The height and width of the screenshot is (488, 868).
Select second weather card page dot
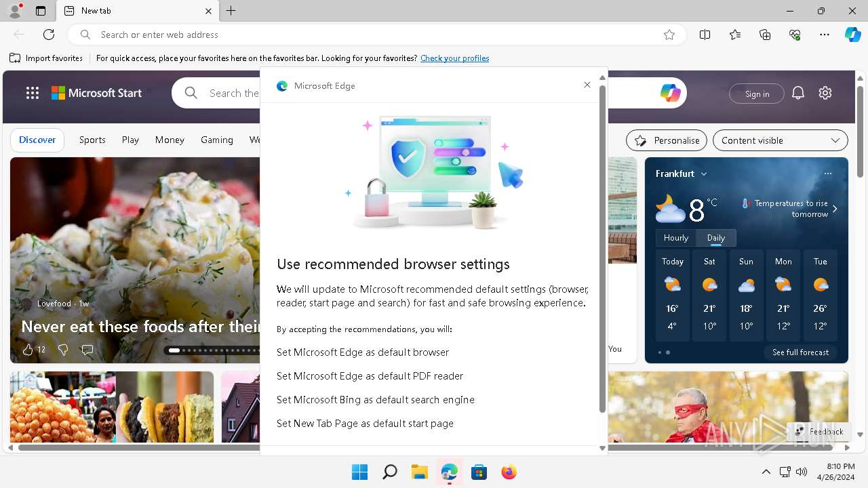tap(668, 352)
